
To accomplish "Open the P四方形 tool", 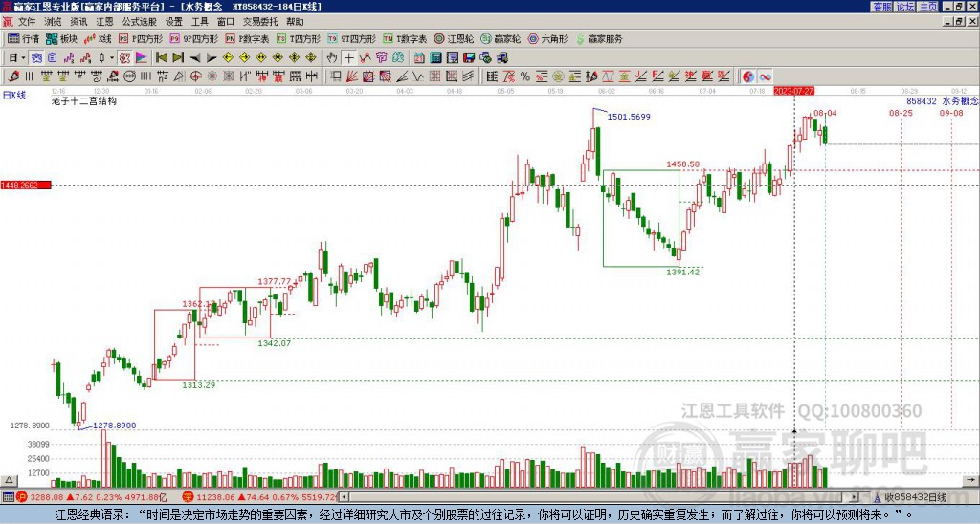I will [x=141, y=38].
